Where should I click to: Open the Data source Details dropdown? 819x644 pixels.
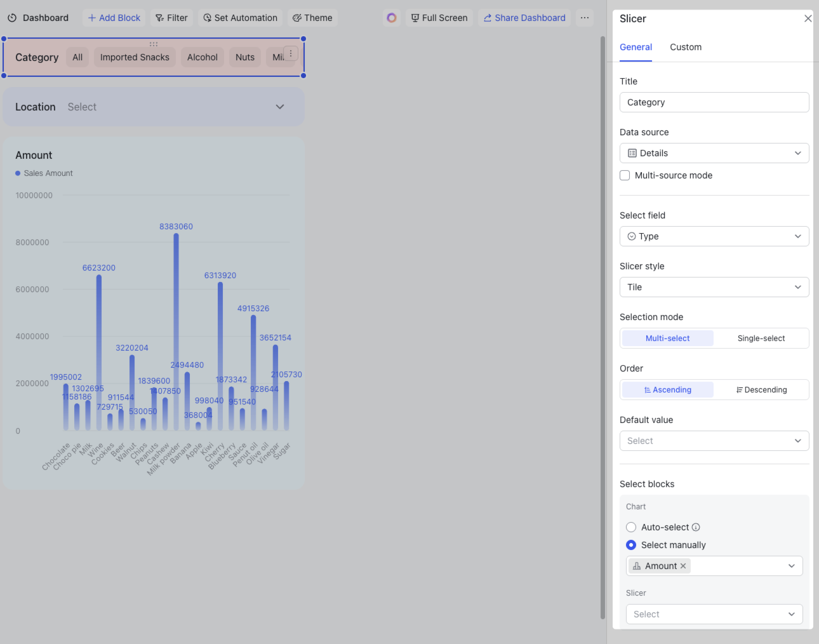point(714,153)
